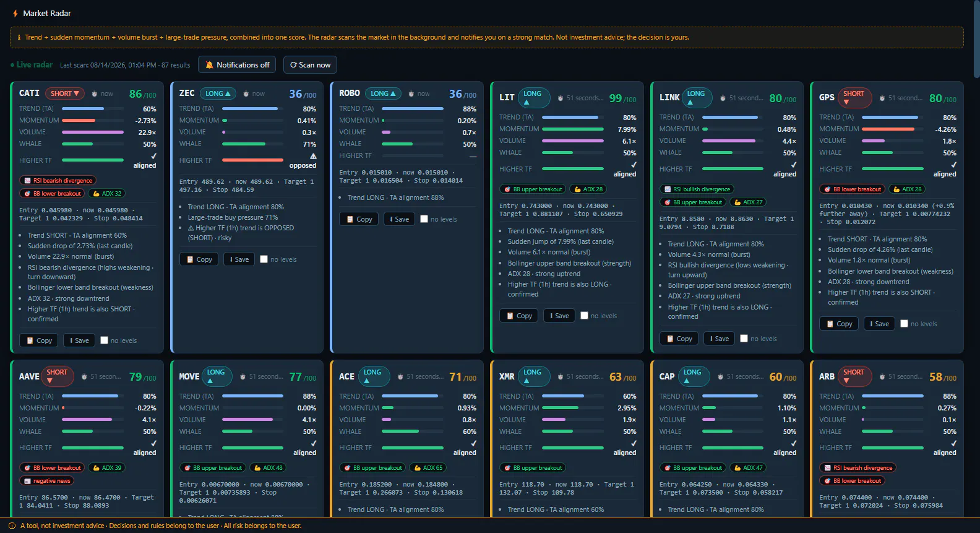980x533 pixels.
Task: Click the warning icon in bottom disclaimer bar
Action: click(12, 526)
